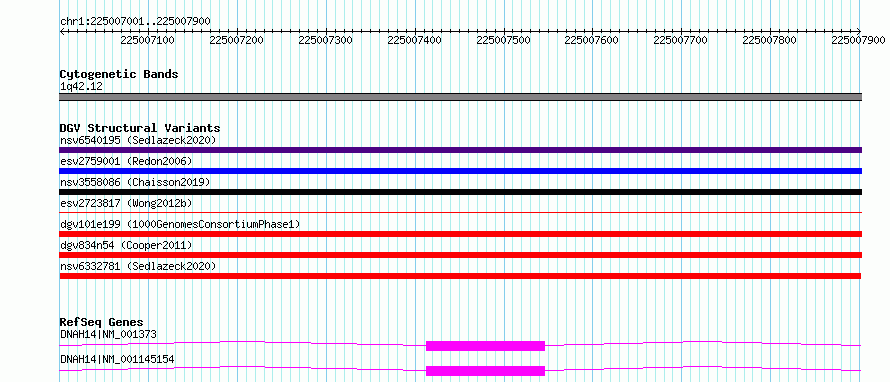Select the thin red esv2723817 variant line
The height and width of the screenshot is (382, 890).
tap(461, 212)
